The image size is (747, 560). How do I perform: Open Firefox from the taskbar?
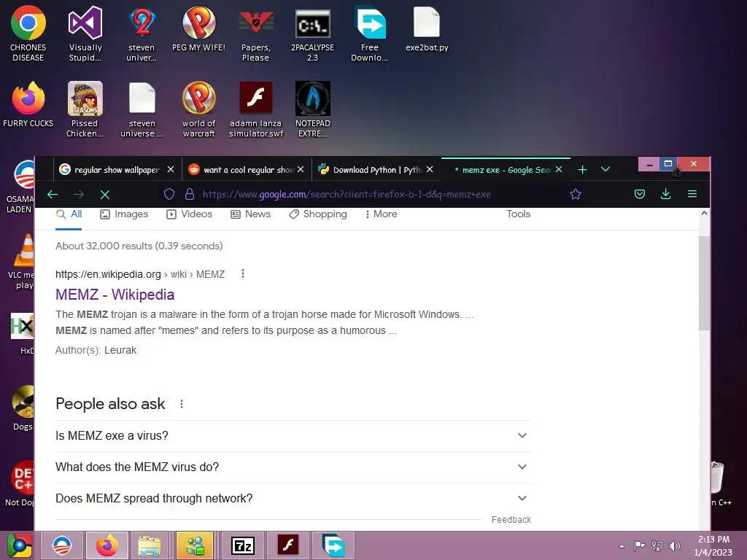[x=107, y=545]
